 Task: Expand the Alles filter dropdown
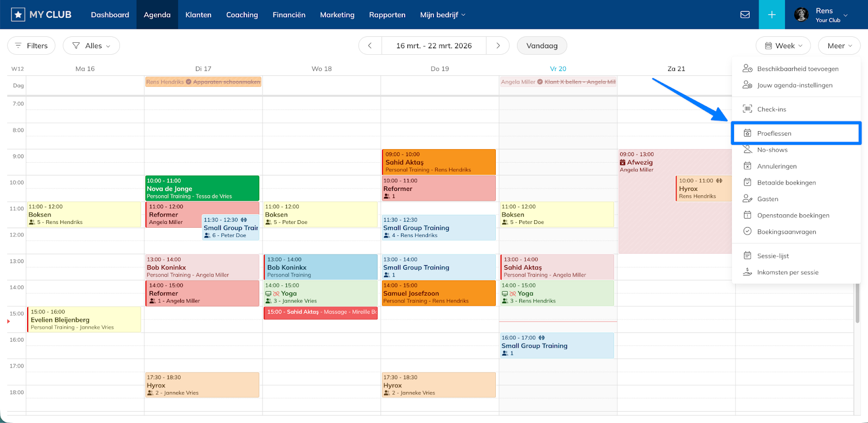click(91, 46)
